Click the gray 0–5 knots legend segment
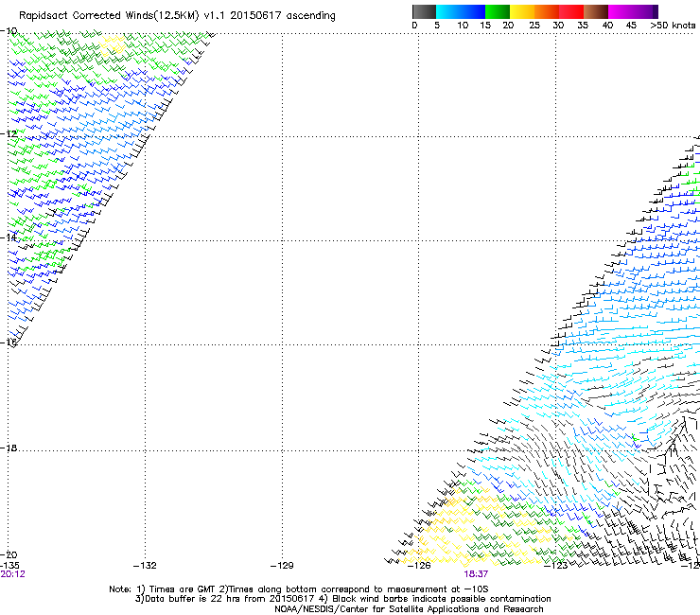 coord(424,11)
